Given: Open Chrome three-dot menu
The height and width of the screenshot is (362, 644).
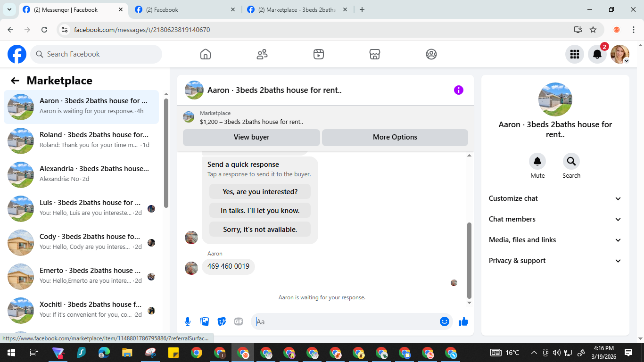Looking at the screenshot, I should [x=634, y=30].
